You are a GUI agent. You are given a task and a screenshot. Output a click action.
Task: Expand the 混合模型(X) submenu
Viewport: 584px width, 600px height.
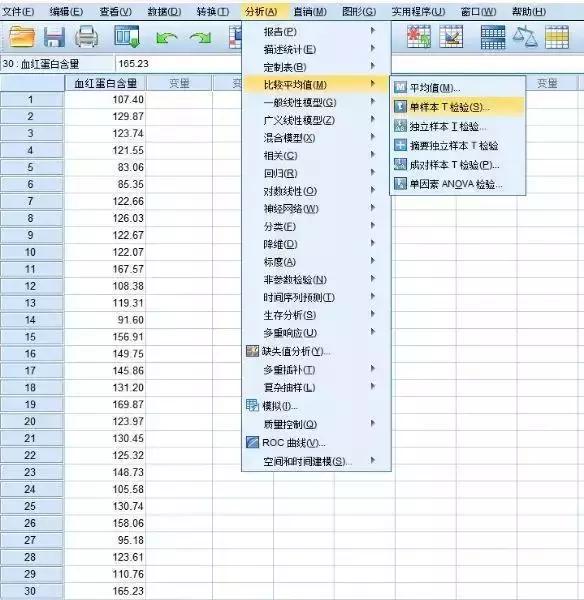point(316,138)
